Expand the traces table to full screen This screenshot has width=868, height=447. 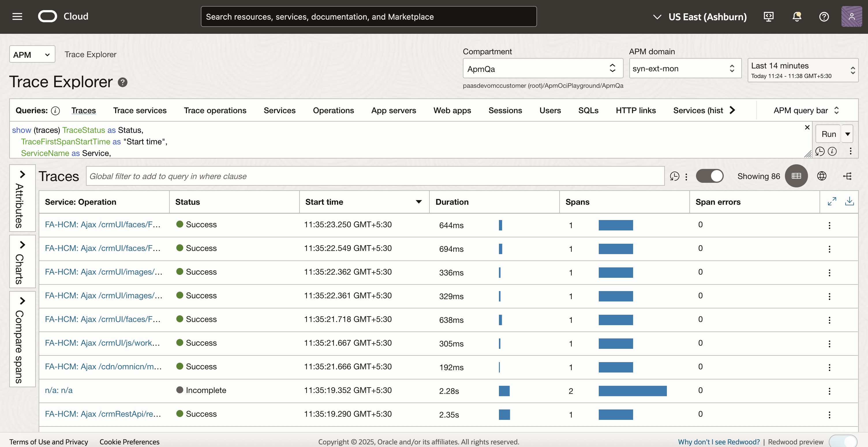pos(832,201)
